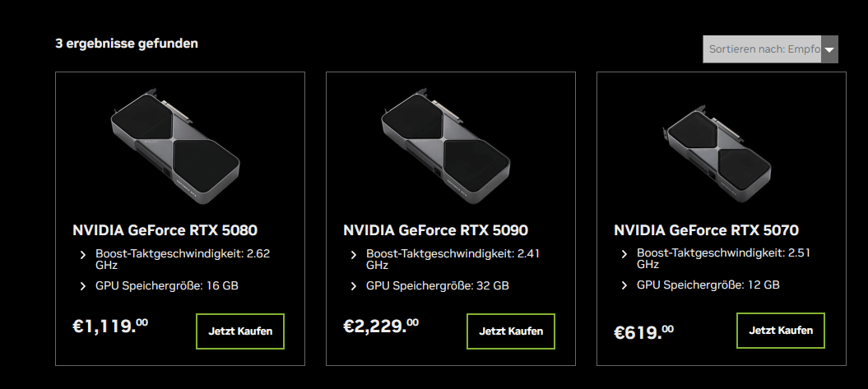Click 'Jetzt Kaufen' for the RTX 5090
This screenshot has width=868, height=389.
coord(511,331)
